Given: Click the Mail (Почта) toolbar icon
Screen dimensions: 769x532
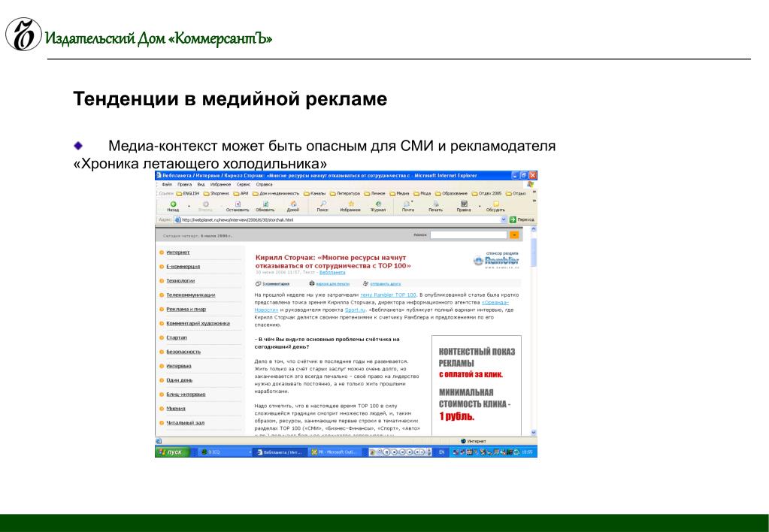Looking at the screenshot, I should click(x=407, y=204).
